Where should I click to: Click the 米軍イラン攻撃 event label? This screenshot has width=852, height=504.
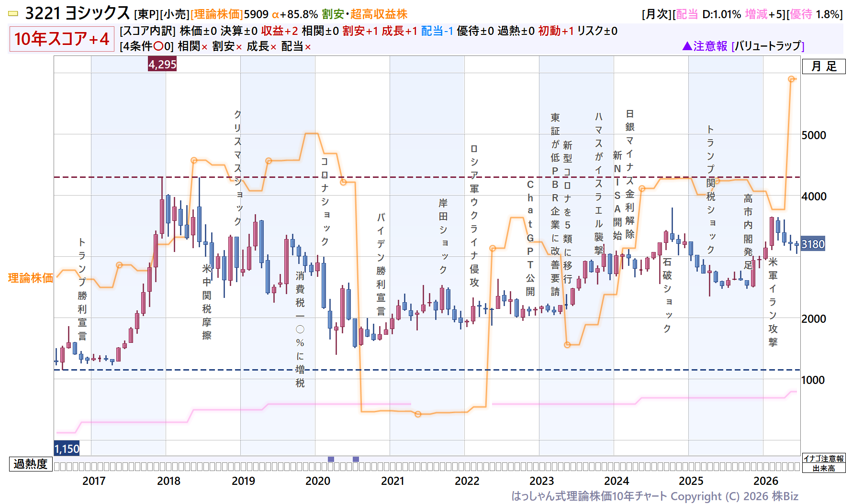point(773,302)
